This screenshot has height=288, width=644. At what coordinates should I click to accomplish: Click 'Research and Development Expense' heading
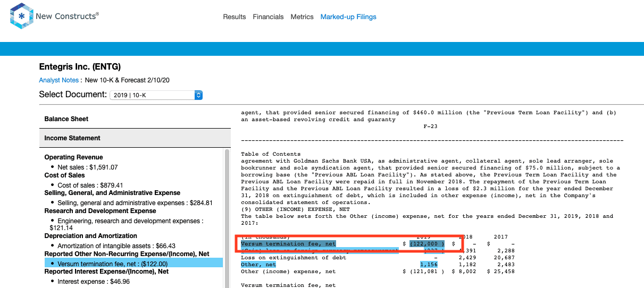point(99,211)
